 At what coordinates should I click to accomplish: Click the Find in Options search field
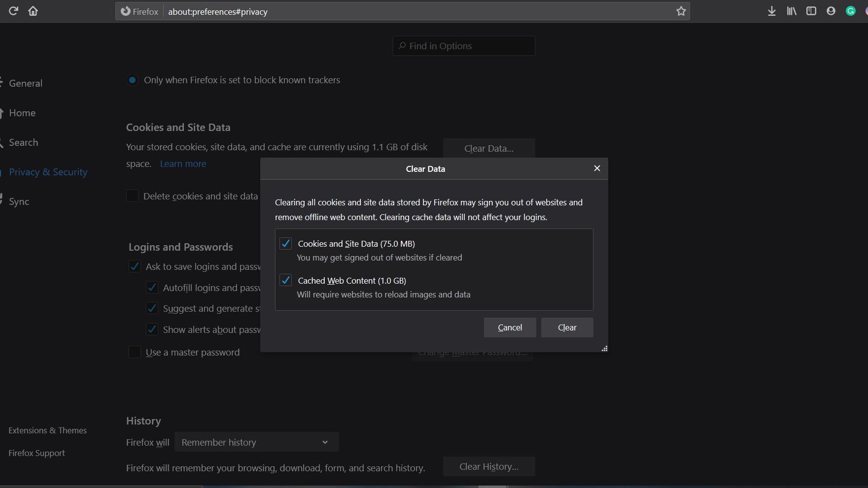(464, 46)
